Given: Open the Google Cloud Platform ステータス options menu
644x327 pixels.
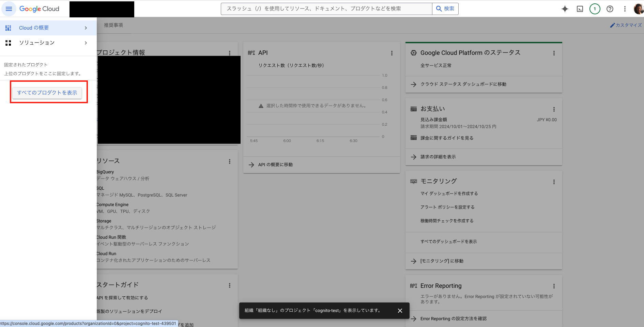Looking at the screenshot, I should (554, 53).
